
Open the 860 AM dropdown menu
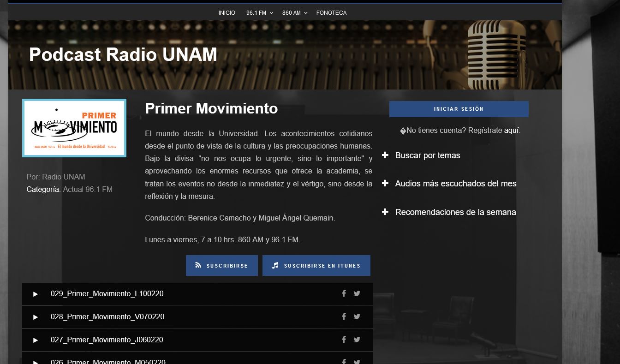[295, 13]
